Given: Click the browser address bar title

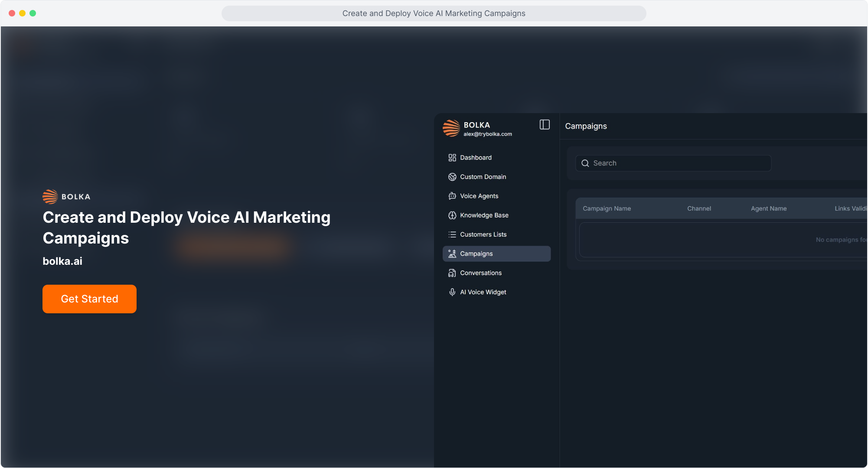Looking at the screenshot, I should (434, 13).
